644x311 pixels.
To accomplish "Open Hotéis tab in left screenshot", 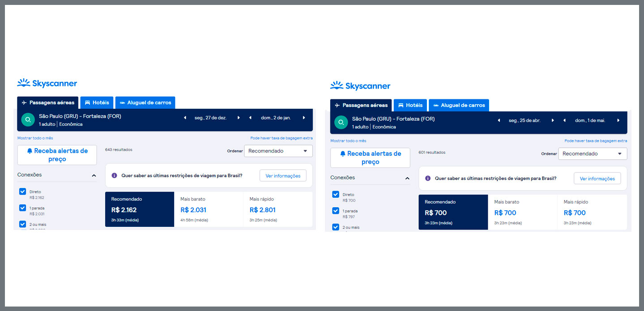I will tap(97, 102).
